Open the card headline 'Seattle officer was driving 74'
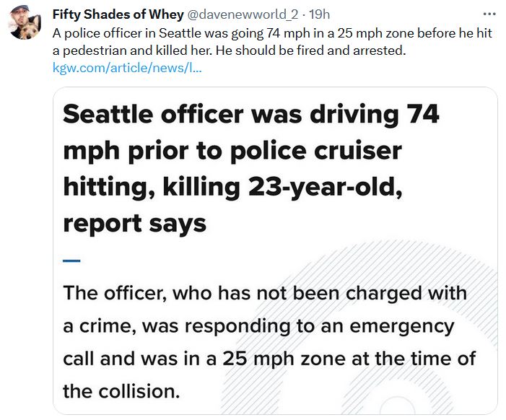 (x=251, y=114)
